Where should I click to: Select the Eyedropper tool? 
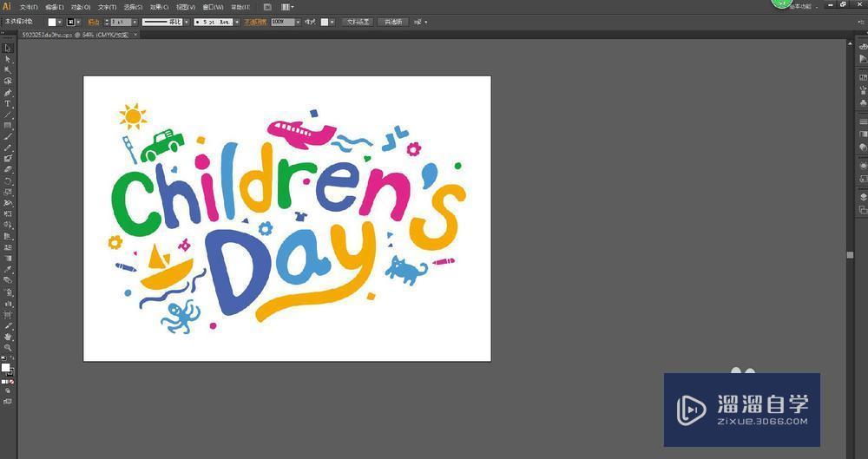(8, 270)
